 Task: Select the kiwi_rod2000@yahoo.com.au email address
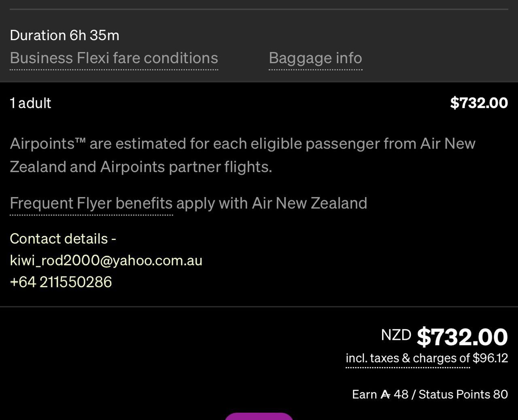click(106, 260)
